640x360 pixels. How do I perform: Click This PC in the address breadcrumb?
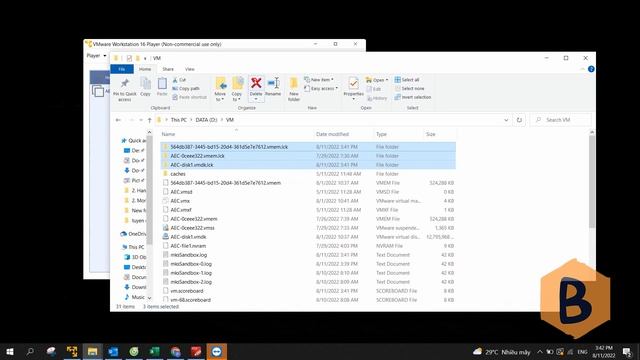[179, 120]
